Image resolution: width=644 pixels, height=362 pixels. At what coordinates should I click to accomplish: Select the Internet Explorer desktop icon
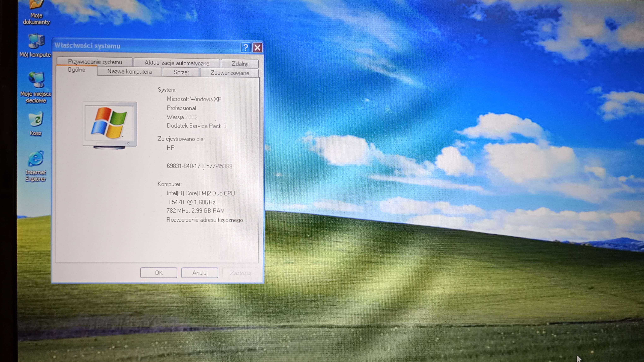[36, 166]
